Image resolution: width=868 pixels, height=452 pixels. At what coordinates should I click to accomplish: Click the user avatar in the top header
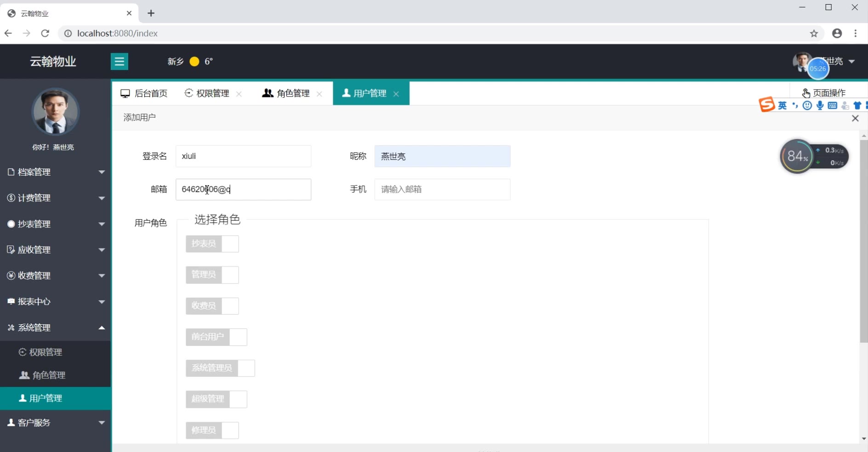coord(801,62)
